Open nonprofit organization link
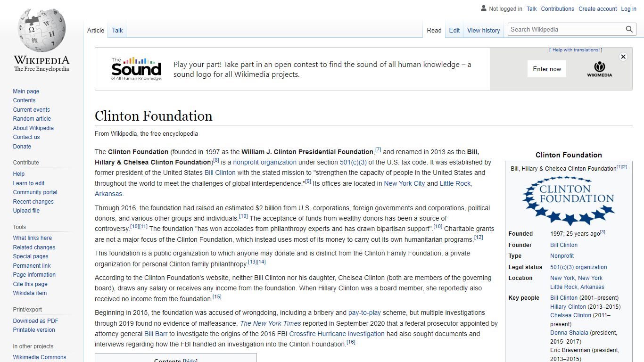 tap(265, 162)
